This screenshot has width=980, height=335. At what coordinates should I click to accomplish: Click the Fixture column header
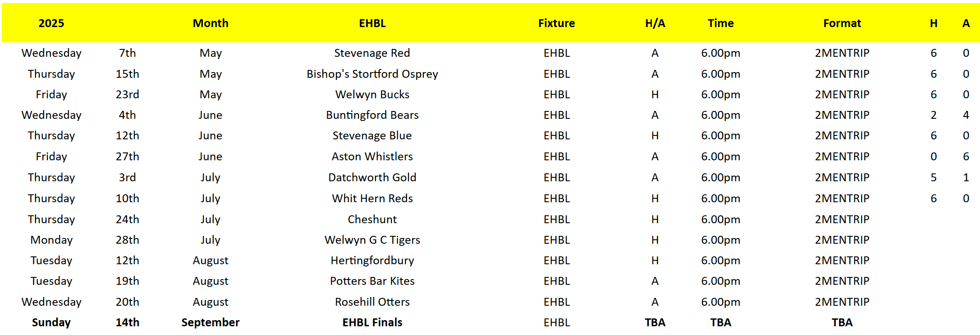tap(556, 23)
